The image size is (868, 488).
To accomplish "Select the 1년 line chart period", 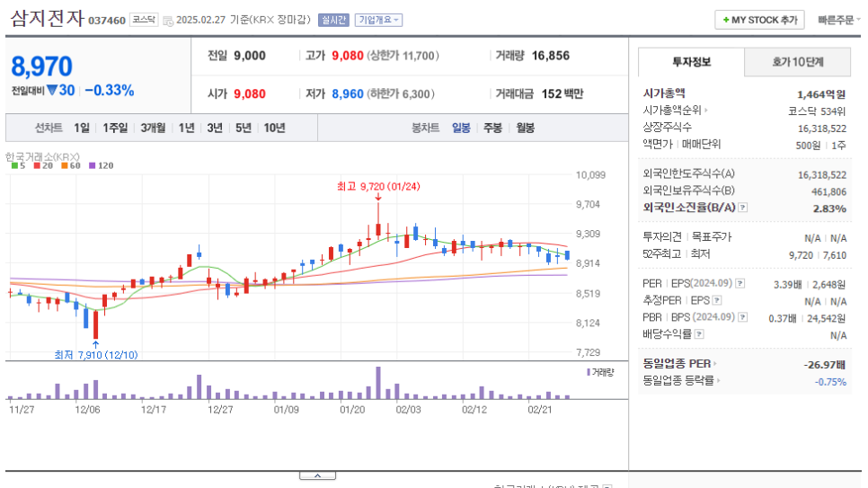I will click(187, 128).
